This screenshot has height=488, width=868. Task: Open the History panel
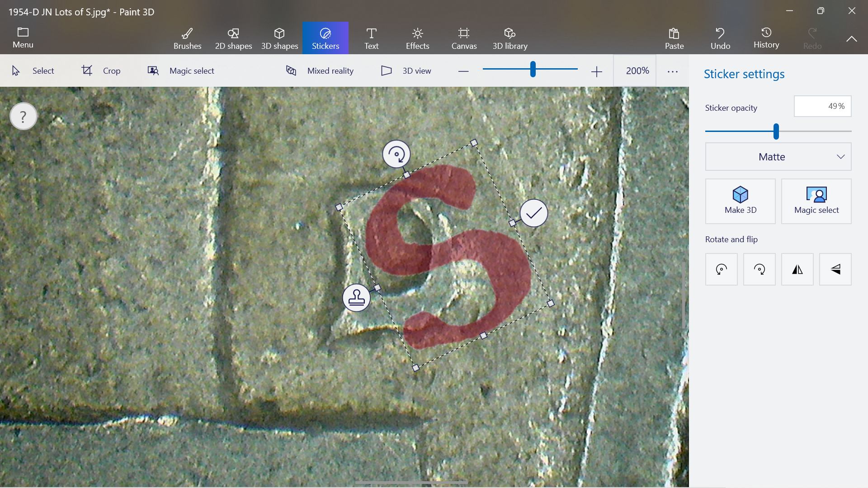[766, 38]
